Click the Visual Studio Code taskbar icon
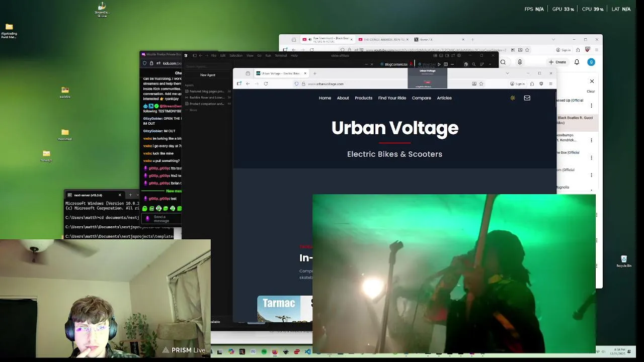Viewport: 644px width, 362px height. pos(307,352)
